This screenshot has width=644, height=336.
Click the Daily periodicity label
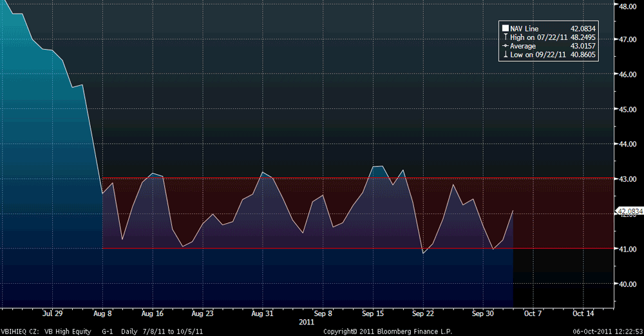[129, 331]
